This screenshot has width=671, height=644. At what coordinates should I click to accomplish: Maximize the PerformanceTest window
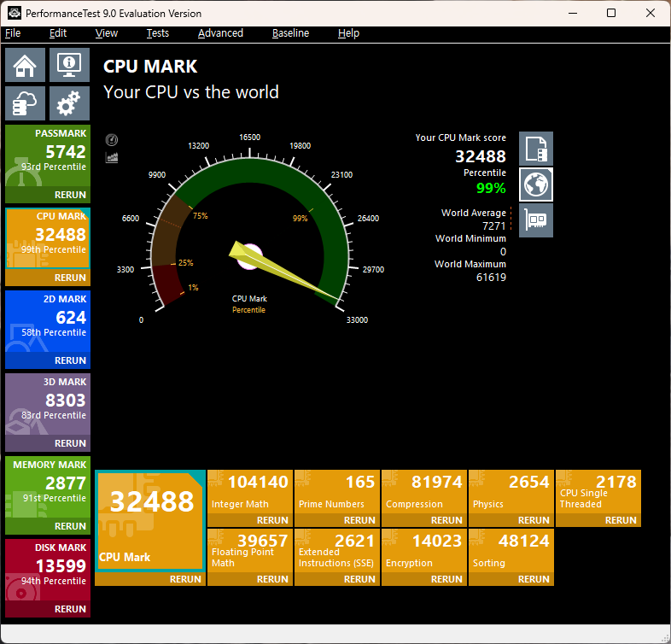pyautogui.click(x=611, y=13)
